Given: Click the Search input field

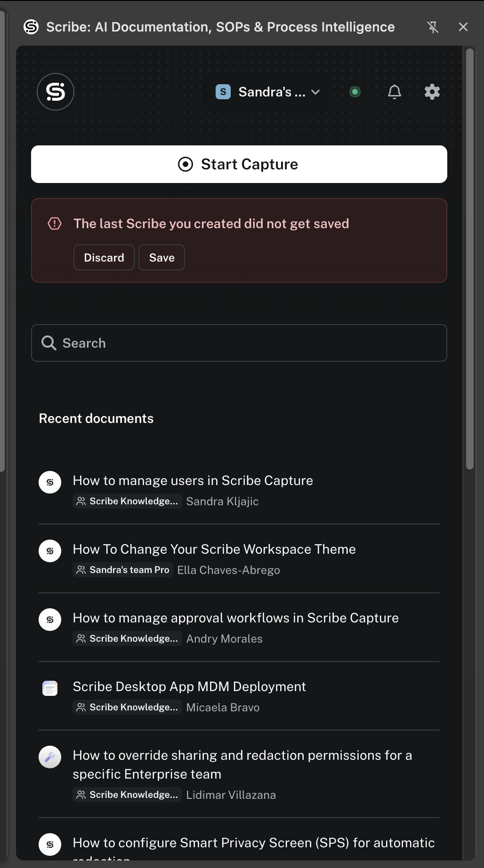Looking at the screenshot, I should click(239, 343).
